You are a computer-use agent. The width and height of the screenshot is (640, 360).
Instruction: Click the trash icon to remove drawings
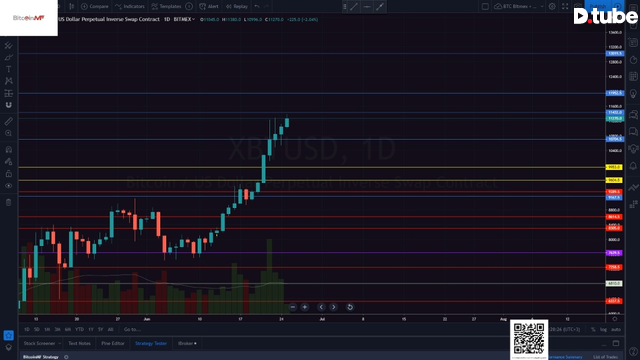[9, 202]
